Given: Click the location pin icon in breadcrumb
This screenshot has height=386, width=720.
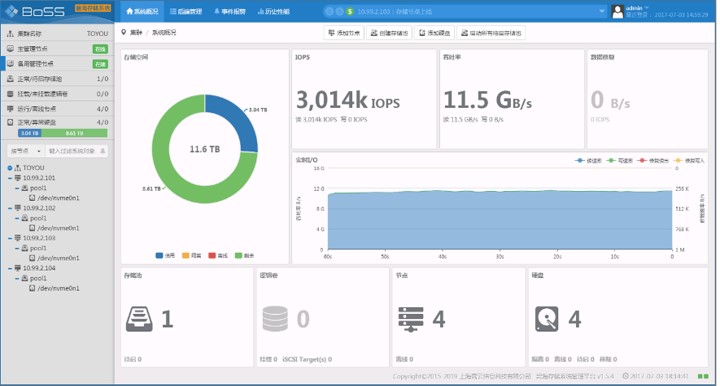Looking at the screenshot, I should click(124, 32).
